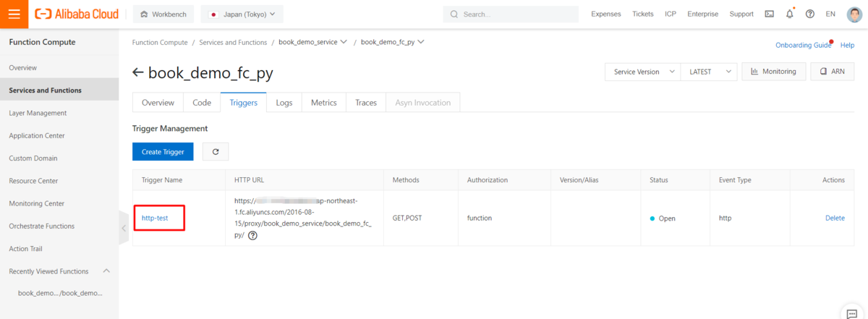Switch to the Logs tab

(284, 103)
